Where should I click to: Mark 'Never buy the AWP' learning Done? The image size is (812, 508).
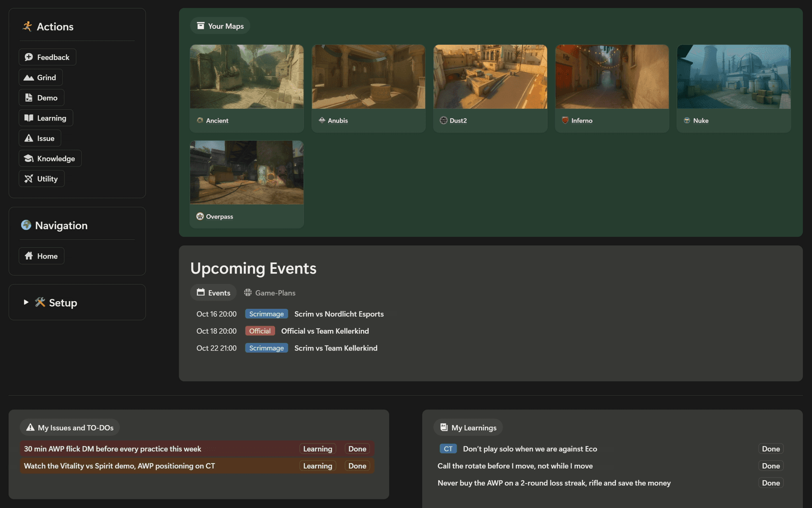coord(771,483)
